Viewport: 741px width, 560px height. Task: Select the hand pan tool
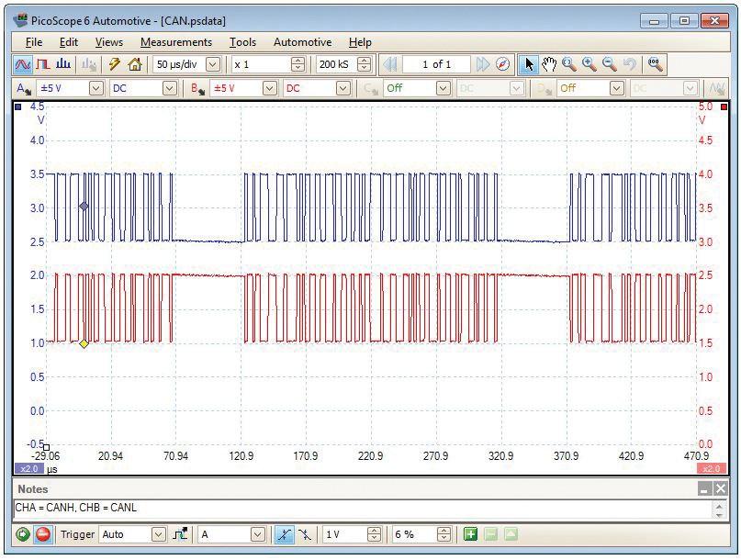[549, 64]
